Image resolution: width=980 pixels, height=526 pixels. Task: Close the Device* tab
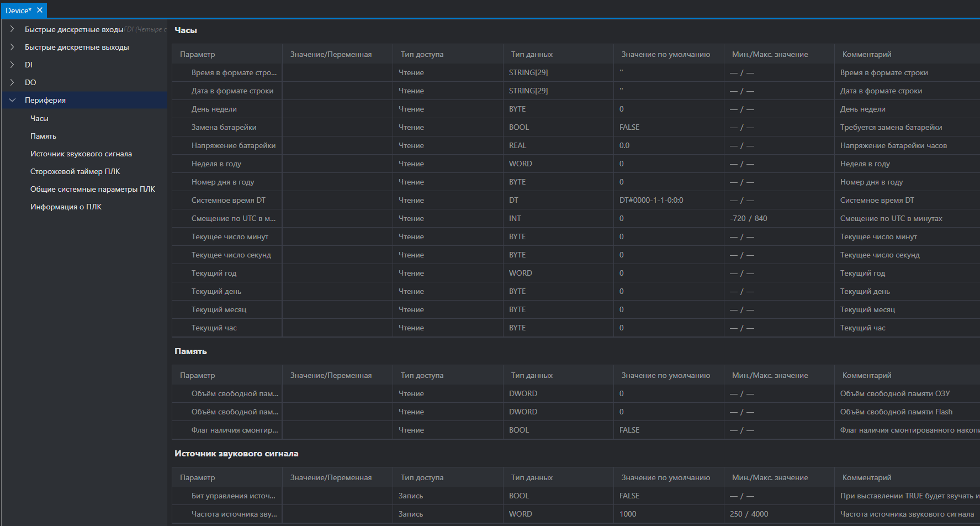click(40, 10)
